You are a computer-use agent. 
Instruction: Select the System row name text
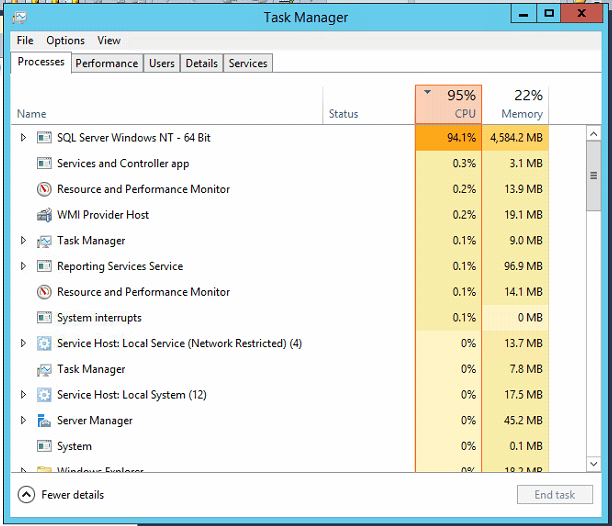[75, 446]
